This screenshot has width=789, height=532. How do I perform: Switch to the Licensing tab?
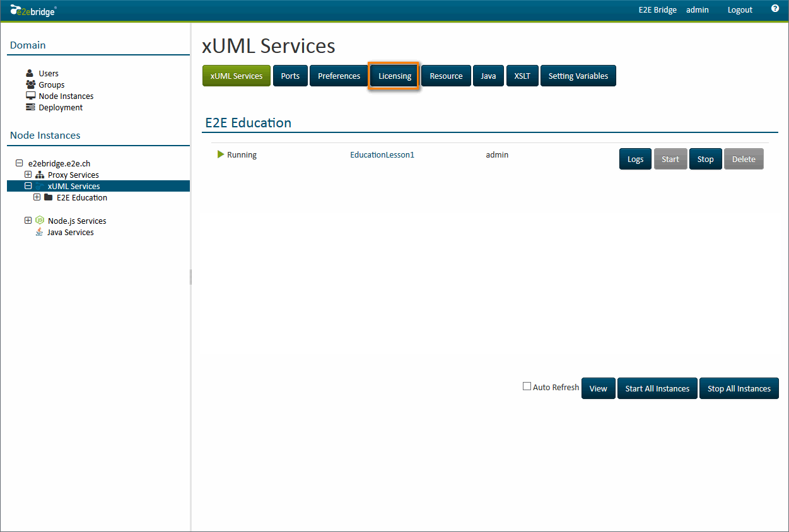pos(394,76)
